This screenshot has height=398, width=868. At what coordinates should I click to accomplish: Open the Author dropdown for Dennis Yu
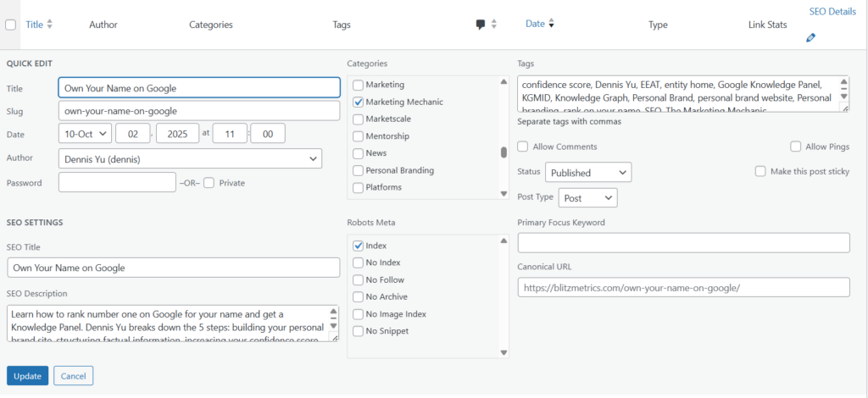click(x=190, y=159)
